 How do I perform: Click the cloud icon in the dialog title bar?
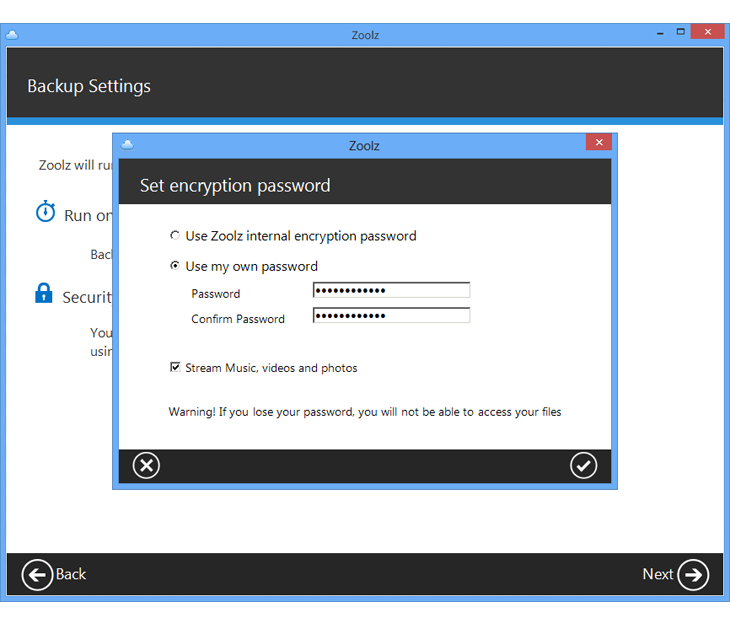point(127,144)
